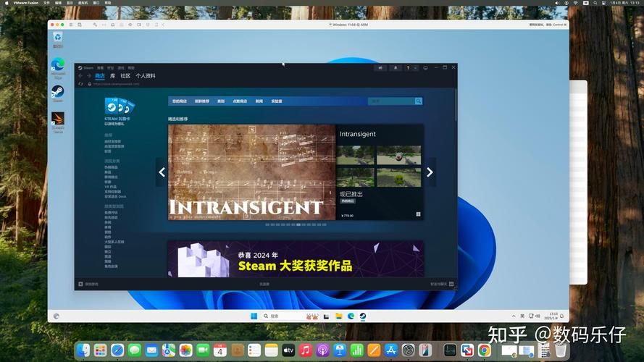The width and height of the screenshot is (644, 362).
Task: Open Downloads in Steam's bottom bar
Action: point(264,284)
